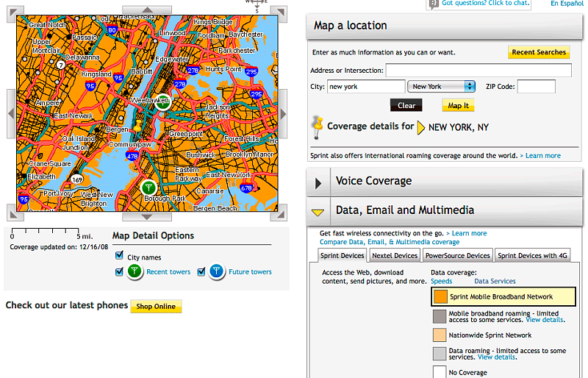Click the Nationwide Sprint Network label
588x378 pixels.
(490, 335)
